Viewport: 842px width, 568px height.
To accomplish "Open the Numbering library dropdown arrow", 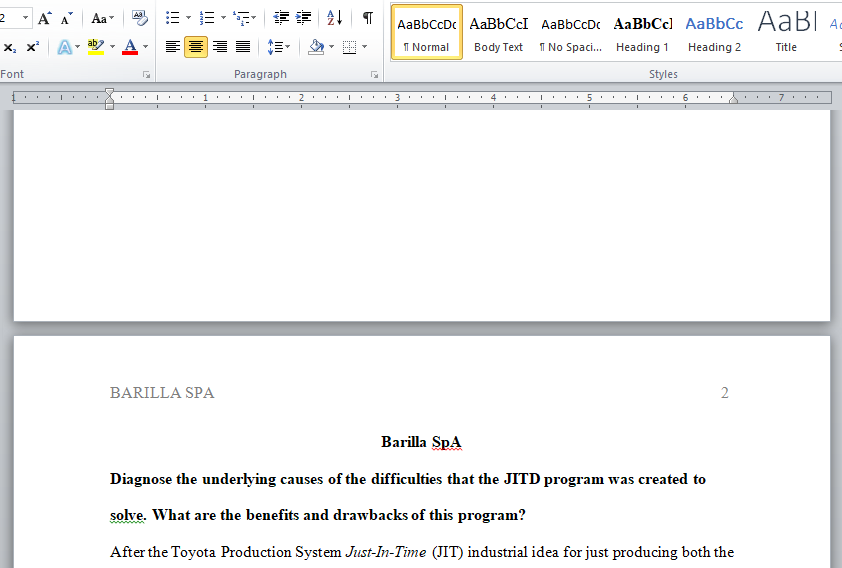I will pos(223,18).
